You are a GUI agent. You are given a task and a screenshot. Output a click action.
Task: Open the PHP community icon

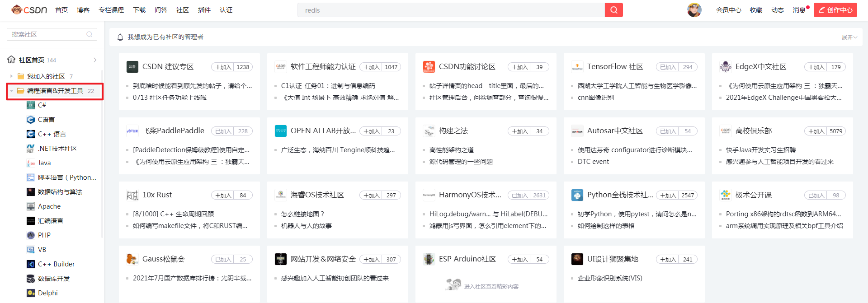click(31, 235)
